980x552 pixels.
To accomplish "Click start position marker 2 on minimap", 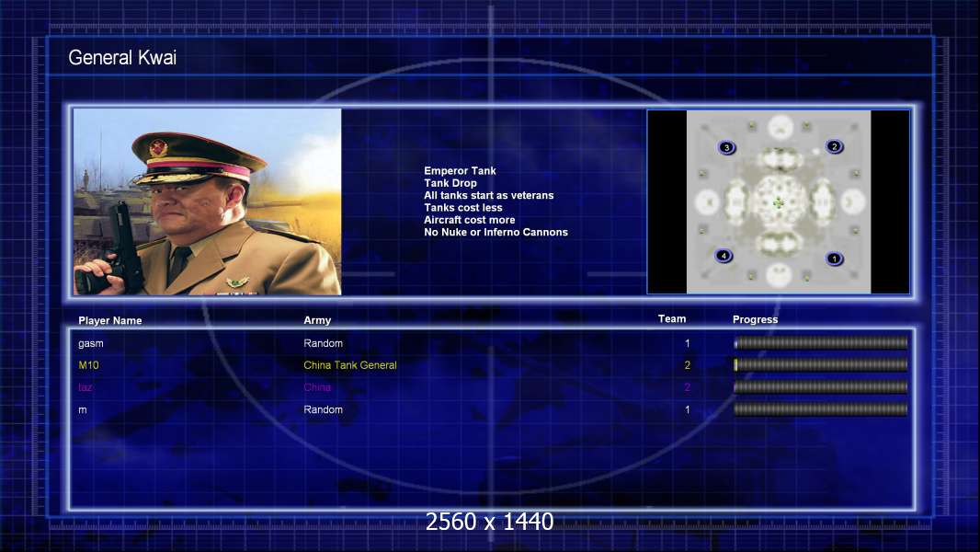I will 834,146.
